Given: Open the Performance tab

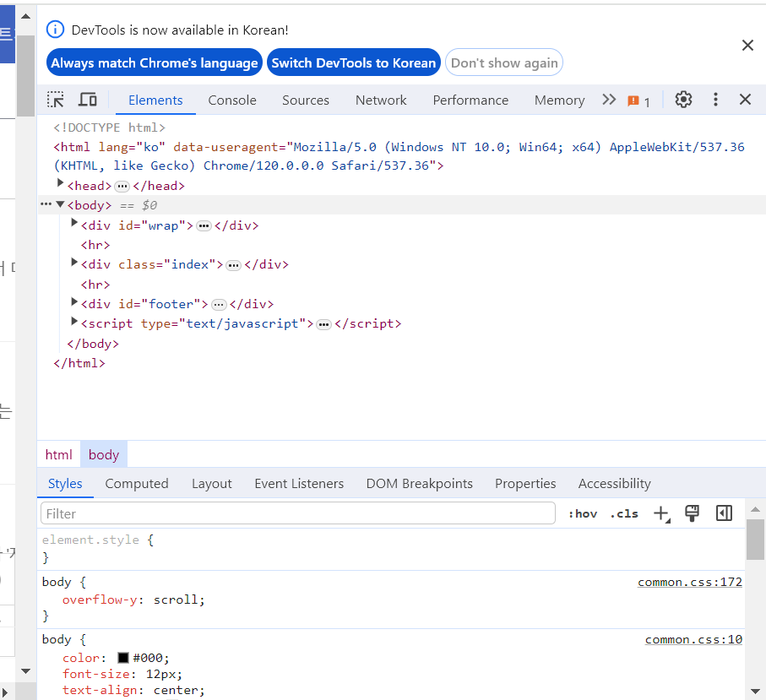Looking at the screenshot, I should point(470,100).
